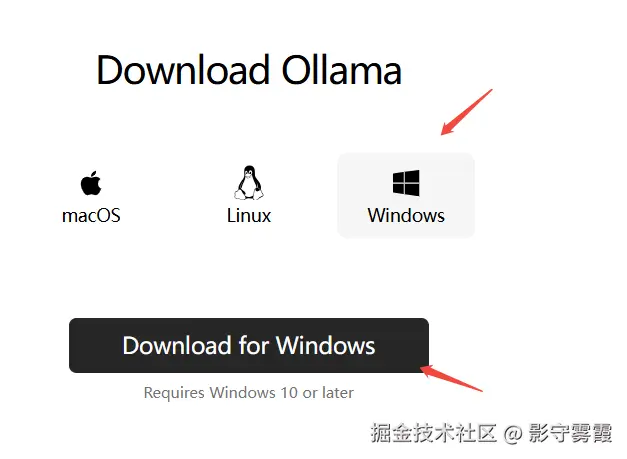The height and width of the screenshot is (459, 627).
Task: Click the word Ollama in the heading
Action: pyautogui.click(x=341, y=70)
